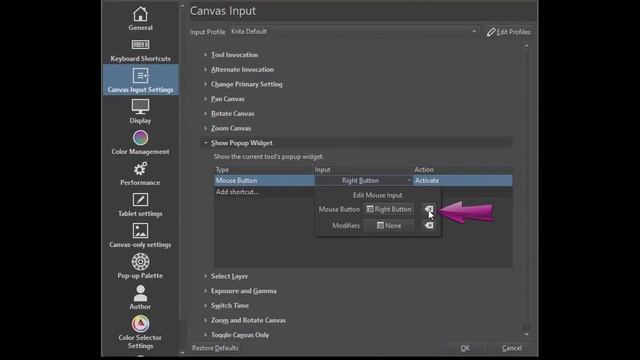Image resolution: width=640 pixels, height=360 pixels.
Task: Open Author settings page
Action: tap(140, 297)
